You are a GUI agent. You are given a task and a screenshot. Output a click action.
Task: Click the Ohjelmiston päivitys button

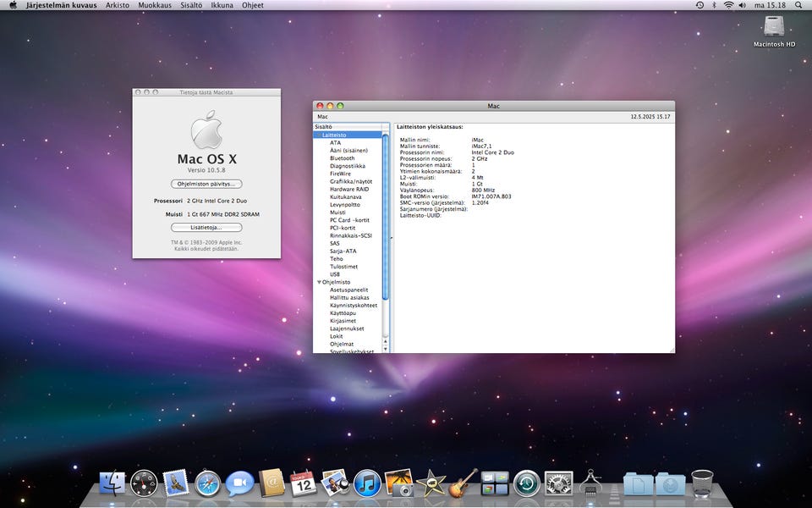(x=206, y=184)
